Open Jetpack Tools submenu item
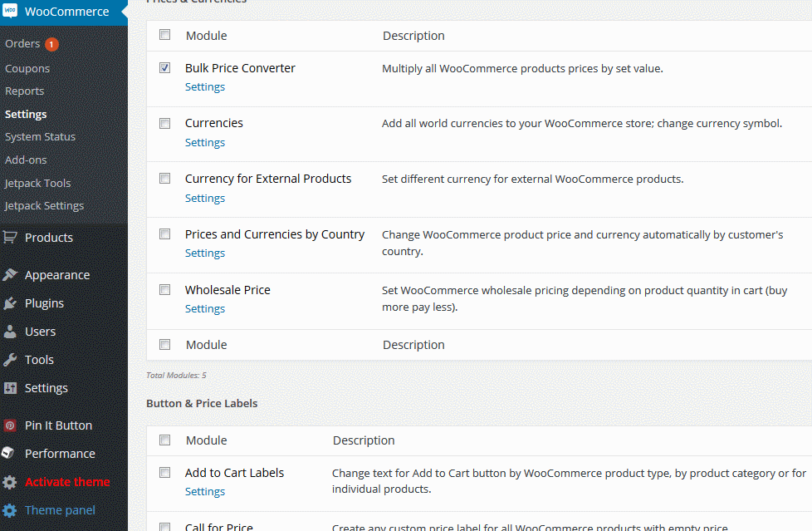The width and height of the screenshot is (812, 531). point(38,183)
